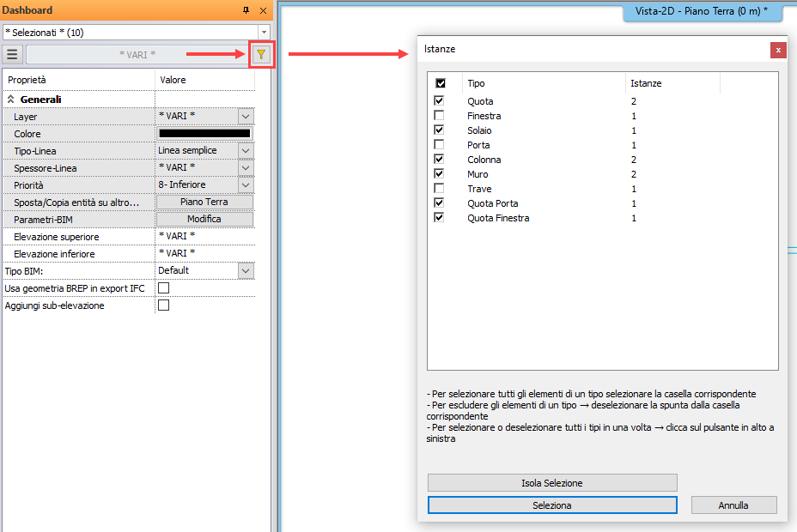Click the Isola Selezione button

point(552,483)
